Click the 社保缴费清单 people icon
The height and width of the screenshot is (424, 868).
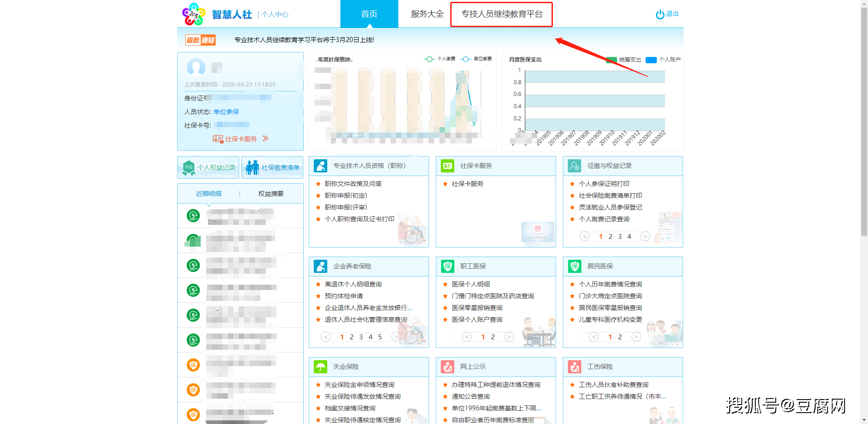click(x=252, y=167)
